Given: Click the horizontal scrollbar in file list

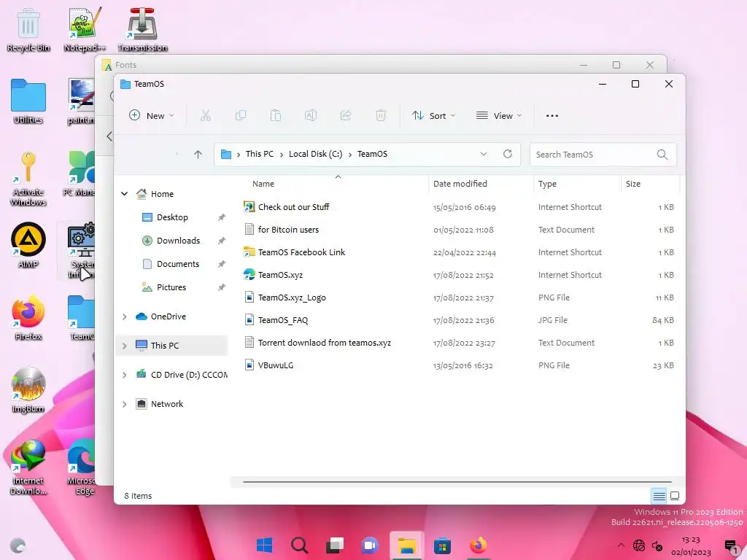Looking at the screenshot, I should pos(457,482).
